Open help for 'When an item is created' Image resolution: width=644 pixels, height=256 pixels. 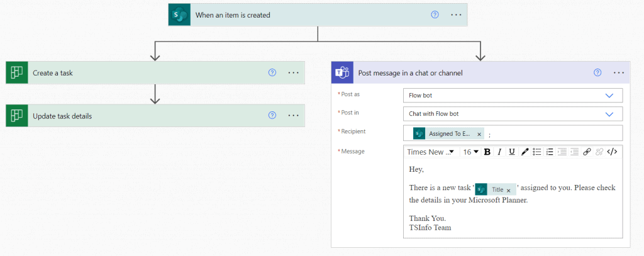point(435,15)
